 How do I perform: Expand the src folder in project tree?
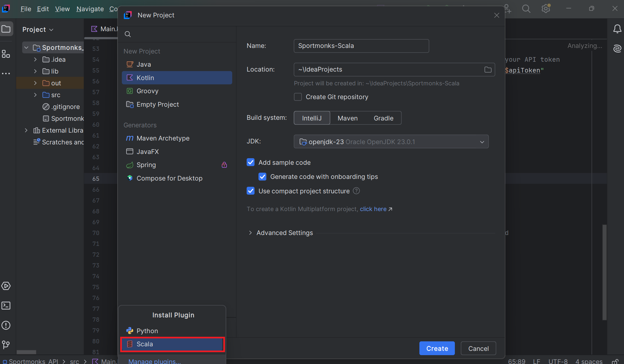point(35,95)
